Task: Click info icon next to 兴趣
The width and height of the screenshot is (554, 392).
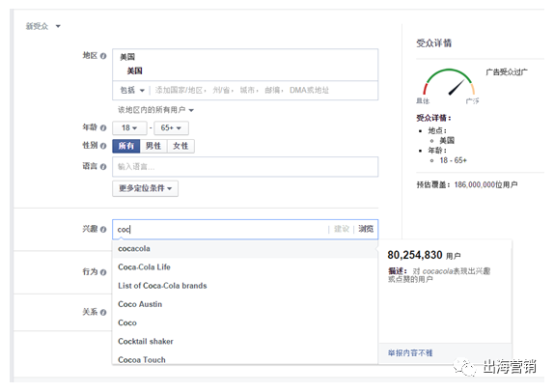Action: (103, 230)
